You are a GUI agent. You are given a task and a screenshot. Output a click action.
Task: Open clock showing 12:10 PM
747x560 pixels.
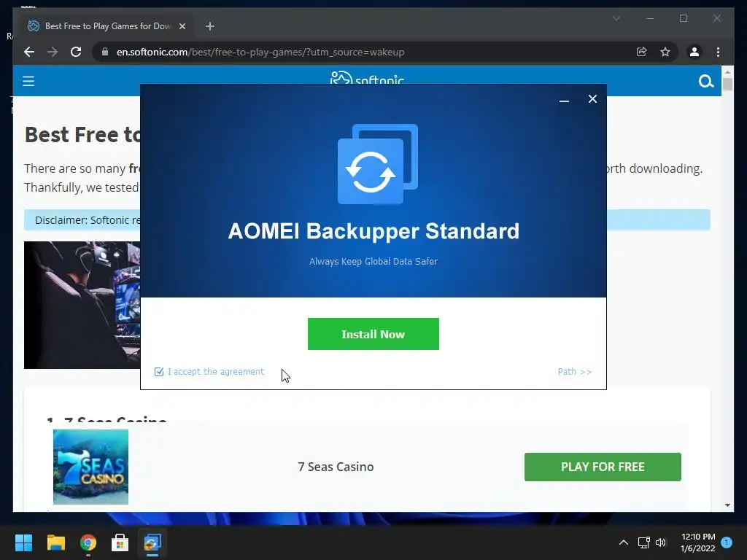click(x=698, y=542)
